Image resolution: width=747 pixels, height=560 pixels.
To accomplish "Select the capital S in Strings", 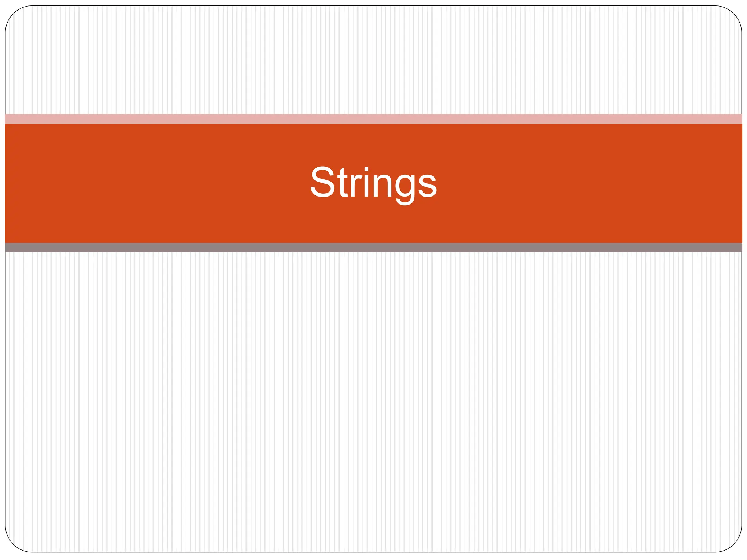I will [x=323, y=182].
